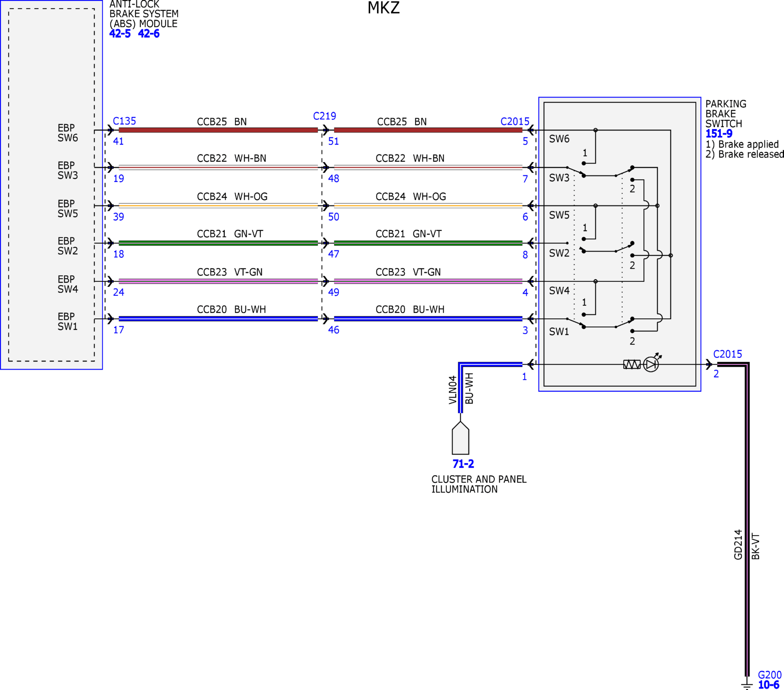Select the green CCB21 GN-VT wire left segment
The image size is (784, 690).
218,243
